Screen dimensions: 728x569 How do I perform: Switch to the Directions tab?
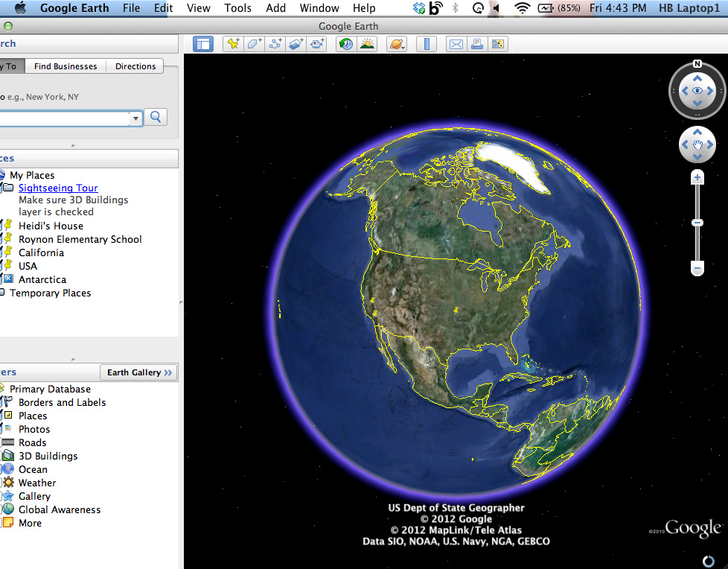135,66
